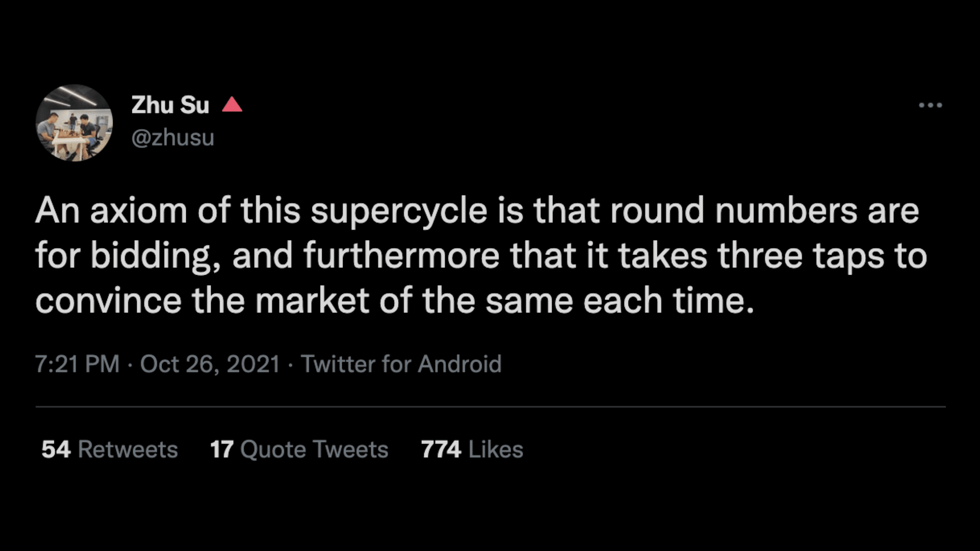Open the Twitter for Android source link
Image resolution: width=980 pixels, height=551 pixels.
401,364
